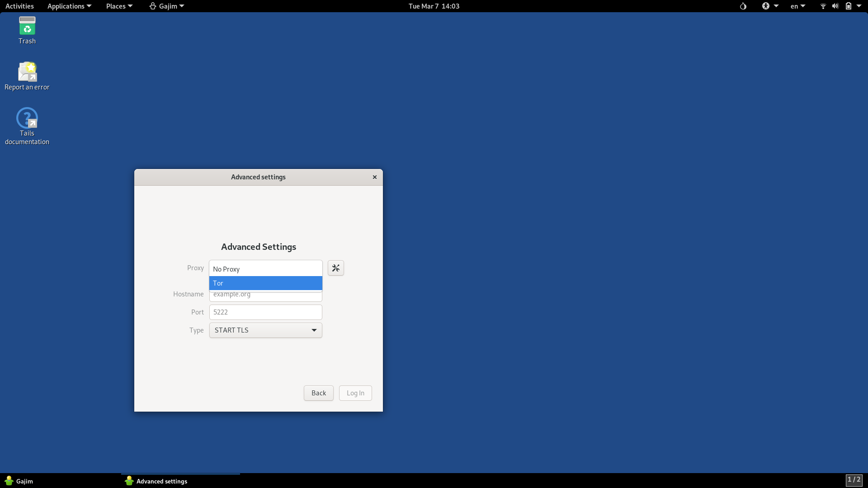Image resolution: width=868 pixels, height=488 pixels.
Task: Click the Port input field
Action: pyautogui.click(x=265, y=312)
